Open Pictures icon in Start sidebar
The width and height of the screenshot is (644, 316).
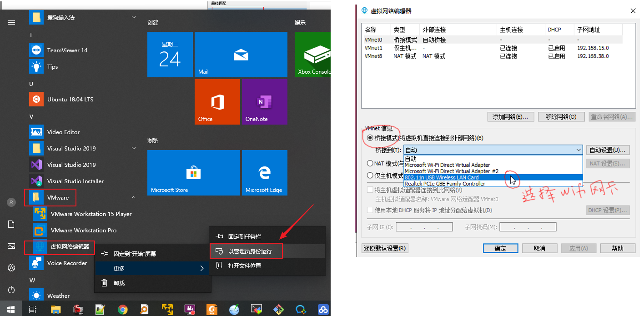pos(11,246)
